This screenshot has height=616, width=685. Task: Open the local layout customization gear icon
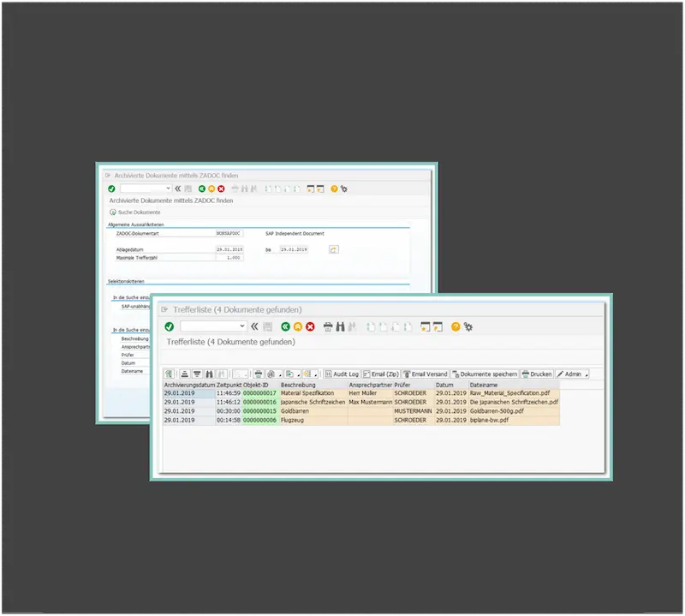point(468,326)
